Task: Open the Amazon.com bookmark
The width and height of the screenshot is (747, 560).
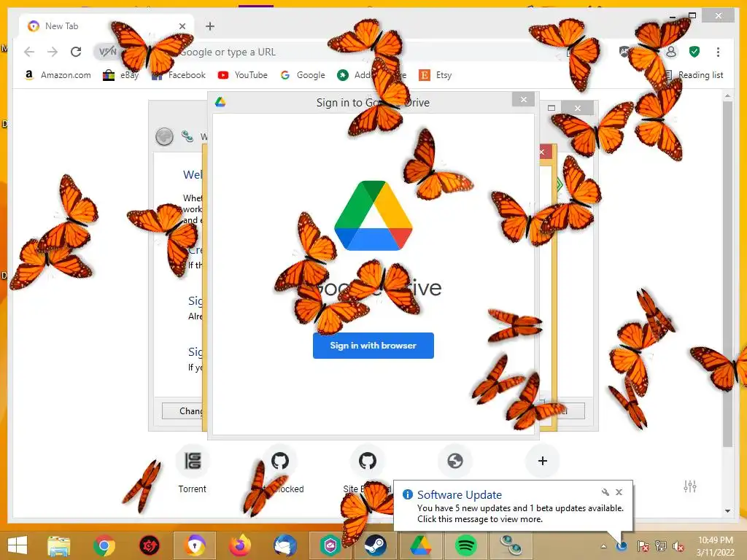Action: (57, 75)
